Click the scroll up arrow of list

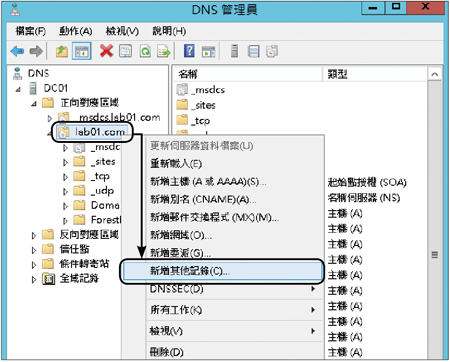pyautogui.click(x=435, y=74)
